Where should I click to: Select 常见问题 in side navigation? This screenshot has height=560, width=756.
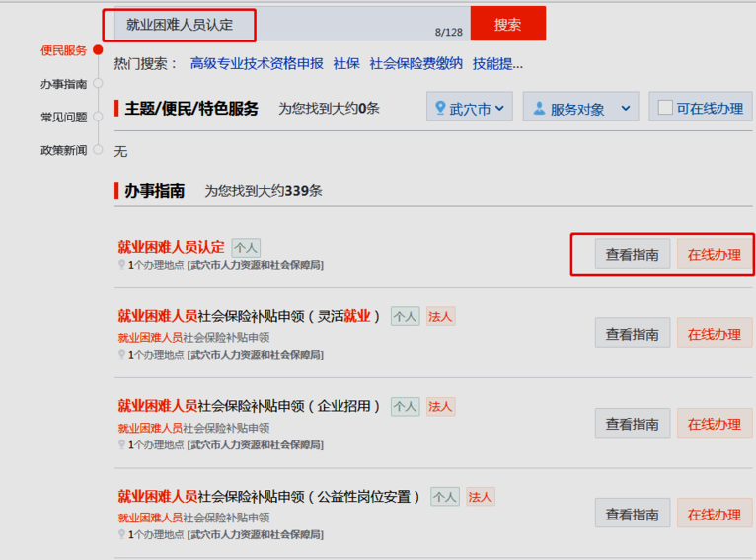click(63, 118)
